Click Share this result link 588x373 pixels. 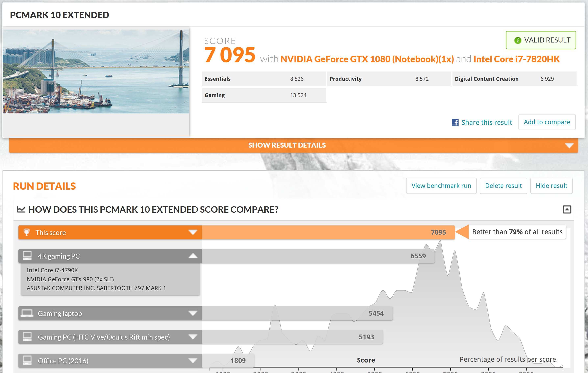coord(486,122)
